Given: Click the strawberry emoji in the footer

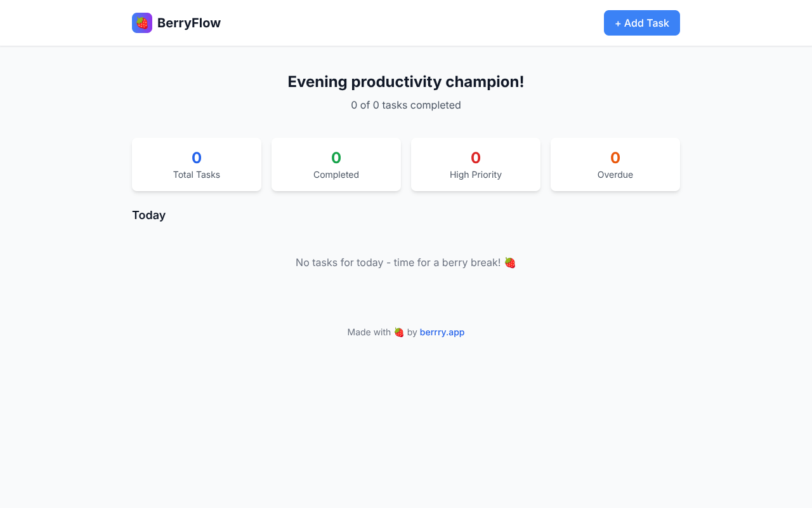Looking at the screenshot, I should coord(398,331).
